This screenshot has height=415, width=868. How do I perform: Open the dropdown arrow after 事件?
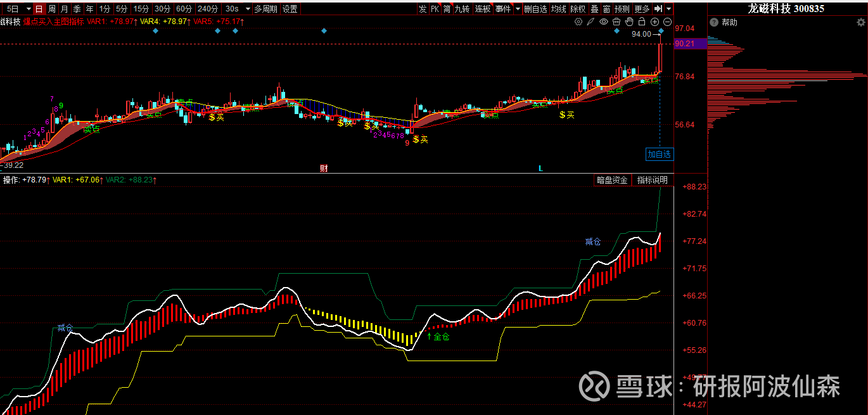click(518, 9)
